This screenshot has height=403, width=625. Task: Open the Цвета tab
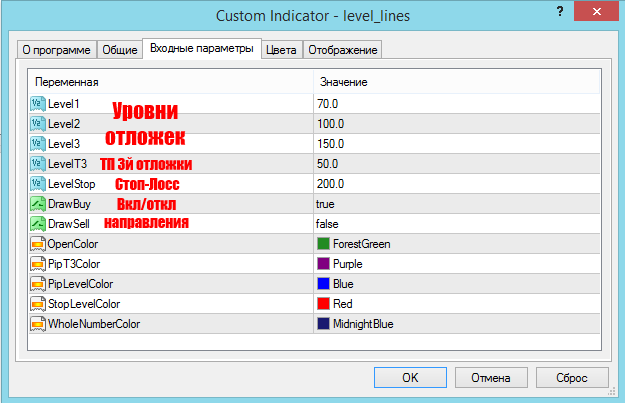(281, 50)
